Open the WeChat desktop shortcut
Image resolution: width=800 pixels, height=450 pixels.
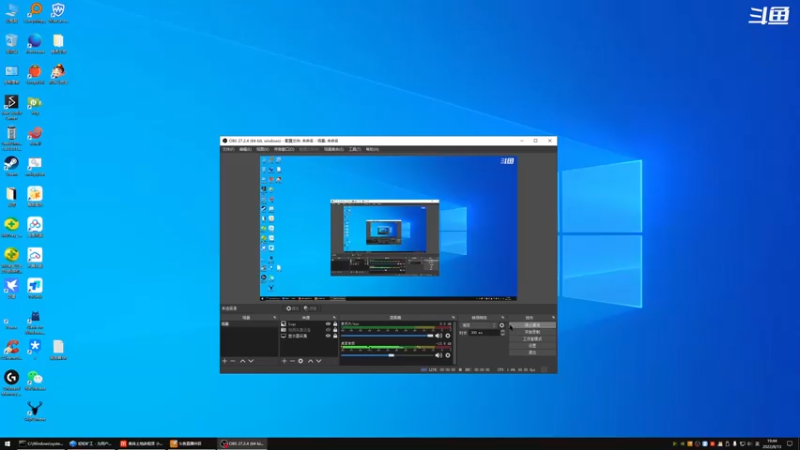tap(35, 381)
